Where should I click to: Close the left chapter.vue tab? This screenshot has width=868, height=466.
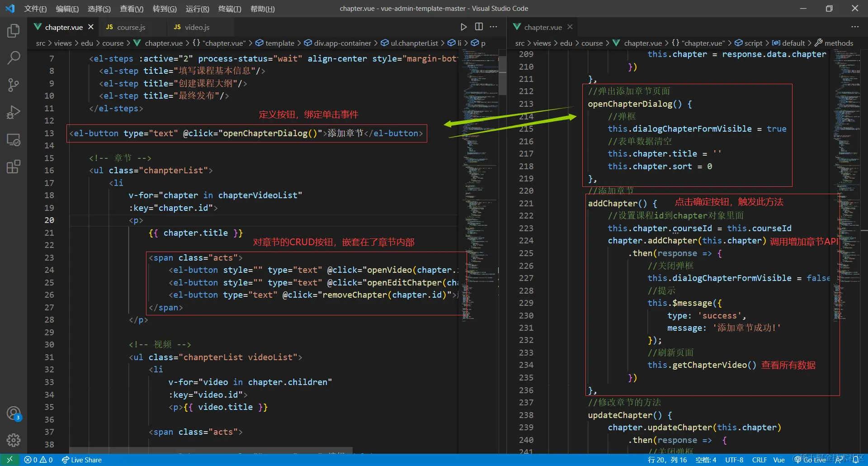[x=91, y=27]
